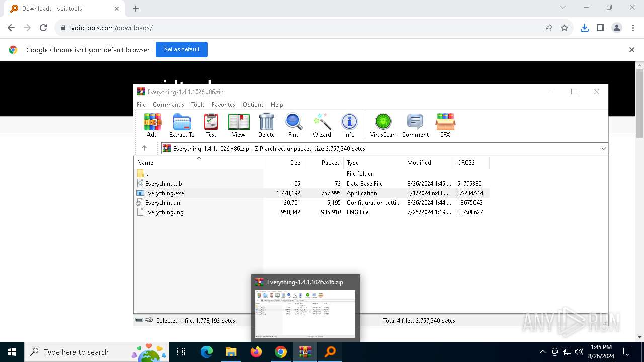Viewport: 644px width, 362px height.
Task: Launch the Wizard wand tool
Action: [322, 125]
